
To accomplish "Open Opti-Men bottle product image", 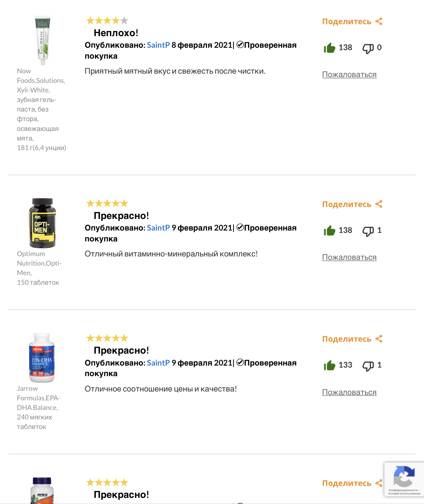I will (x=42, y=223).
